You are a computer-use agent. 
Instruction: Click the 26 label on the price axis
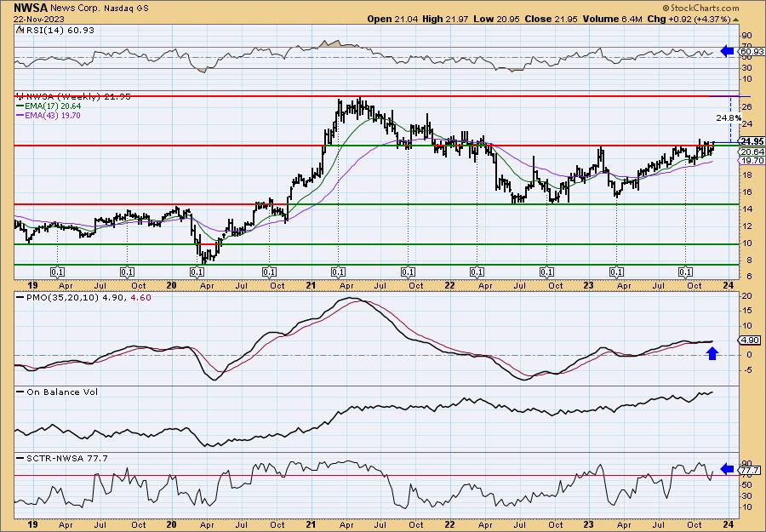pos(747,107)
